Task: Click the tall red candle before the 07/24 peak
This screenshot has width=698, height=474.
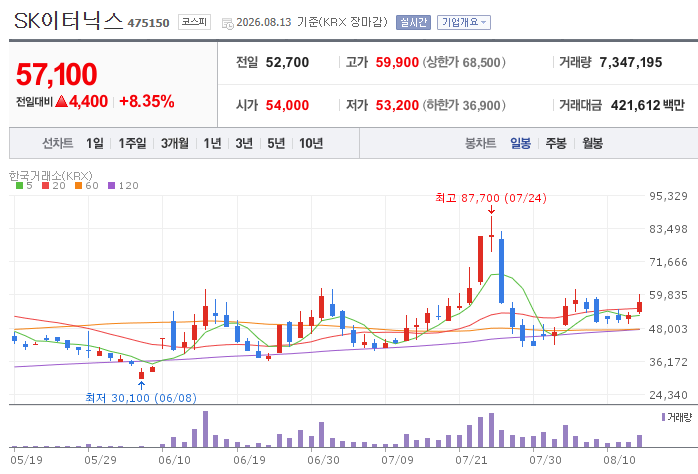Action: [480, 259]
